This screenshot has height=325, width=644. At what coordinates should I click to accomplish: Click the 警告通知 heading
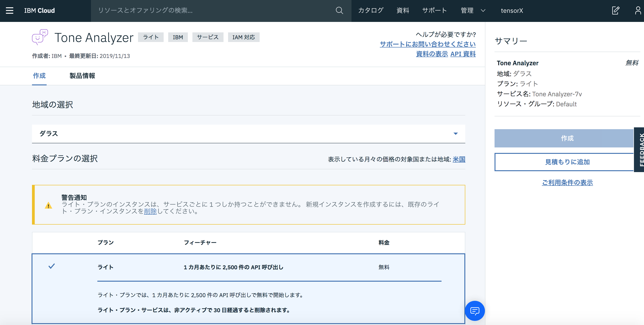click(x=74, y=197)
